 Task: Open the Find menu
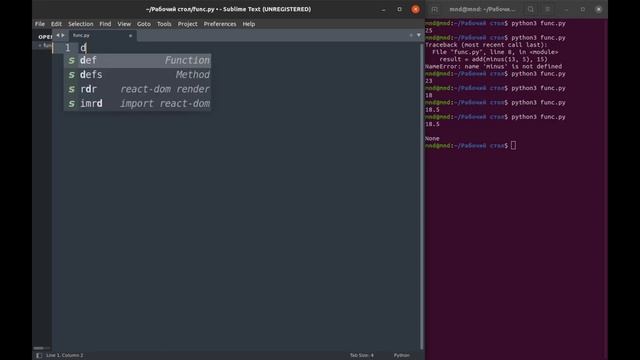pyautogui.click(x=105, y=24)
